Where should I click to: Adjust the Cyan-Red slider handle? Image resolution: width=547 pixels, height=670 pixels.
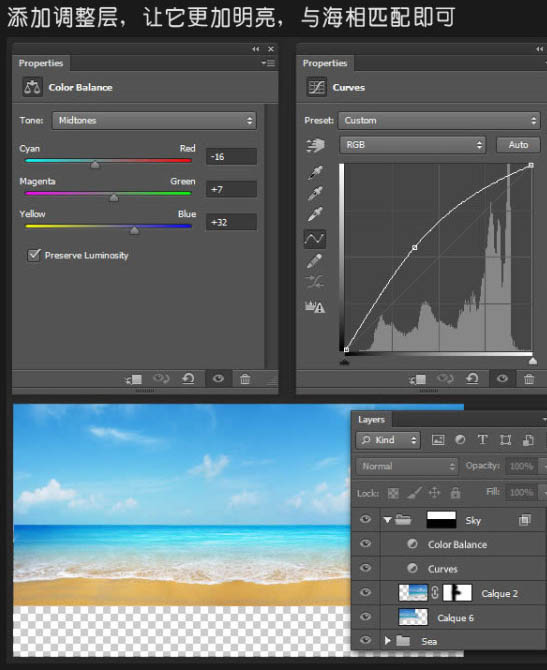[x=95, y=164]
